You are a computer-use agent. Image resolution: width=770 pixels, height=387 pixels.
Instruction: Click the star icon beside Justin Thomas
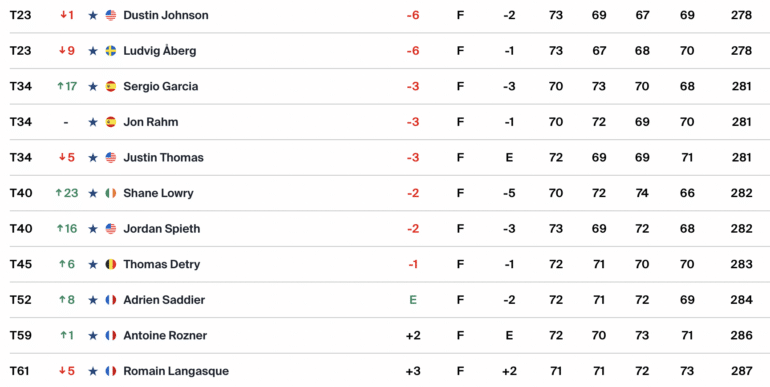93,158
